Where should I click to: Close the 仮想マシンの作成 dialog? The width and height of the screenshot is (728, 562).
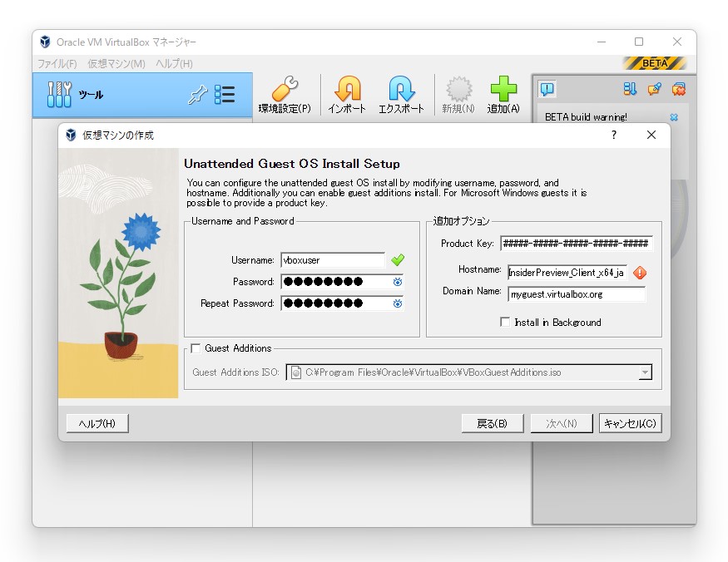pyautogui.click(x=651, y=135)
